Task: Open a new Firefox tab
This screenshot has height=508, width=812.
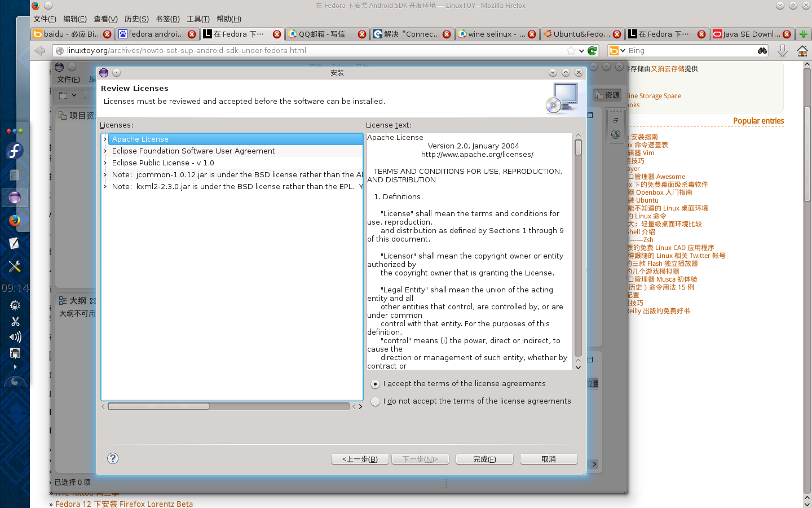Action: point(804,34)
